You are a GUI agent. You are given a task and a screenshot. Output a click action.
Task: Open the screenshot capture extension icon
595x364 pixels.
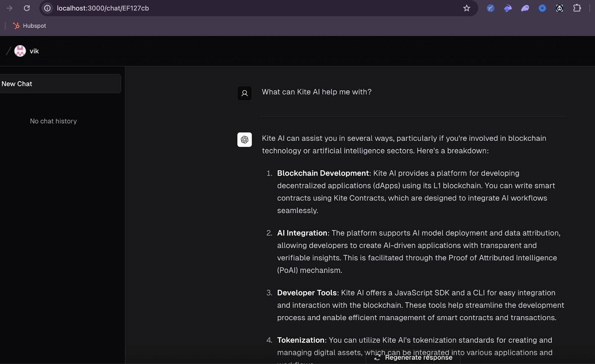559,8
